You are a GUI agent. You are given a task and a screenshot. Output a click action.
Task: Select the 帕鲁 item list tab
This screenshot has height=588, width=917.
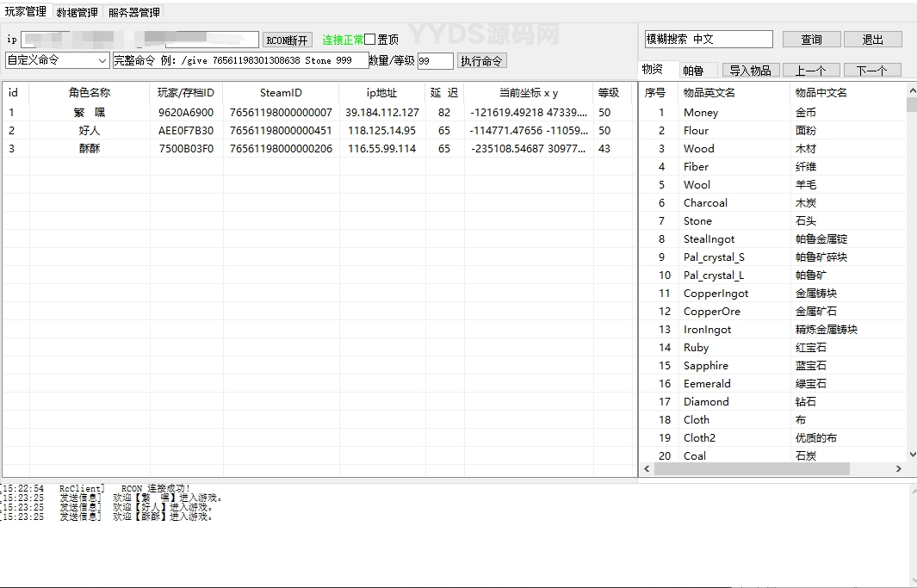[692, 71]
